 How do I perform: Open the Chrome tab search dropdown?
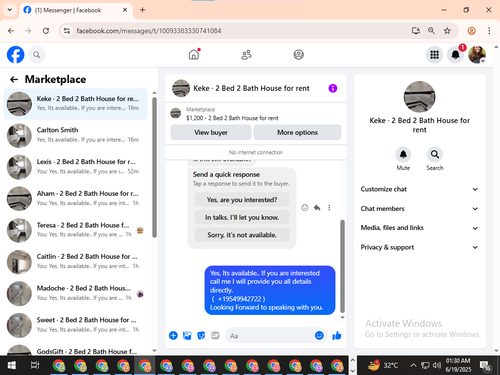click(x=10, y=10)
